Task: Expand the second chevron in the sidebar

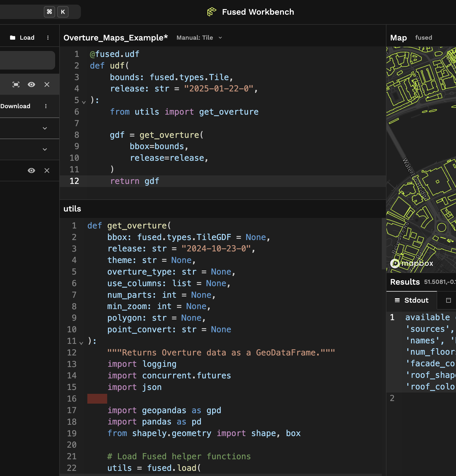Action: click(45, 149)
